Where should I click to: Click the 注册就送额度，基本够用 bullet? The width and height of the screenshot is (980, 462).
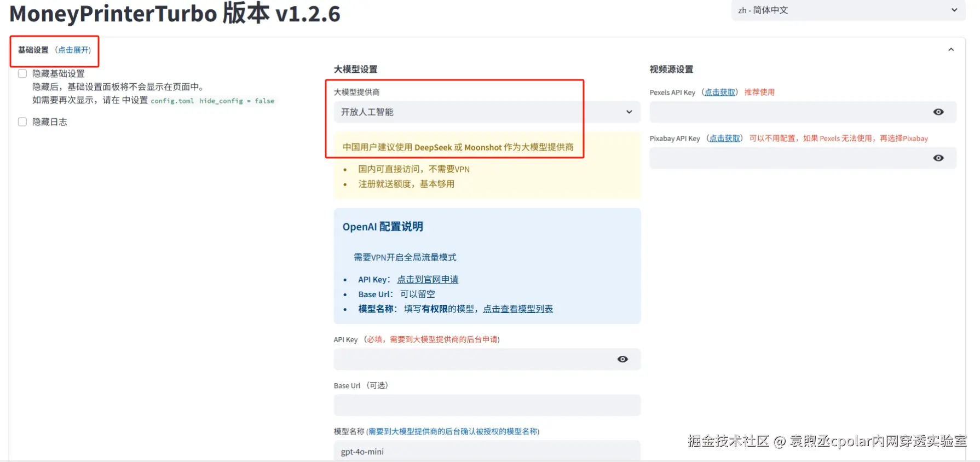pyautogui.click(x=406, y=184)
